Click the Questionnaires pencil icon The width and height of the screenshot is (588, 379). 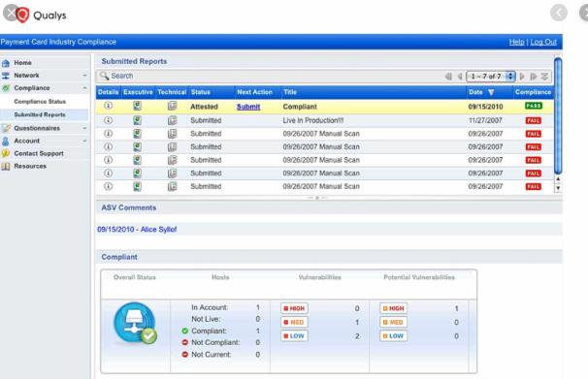(x=6, y=128)
